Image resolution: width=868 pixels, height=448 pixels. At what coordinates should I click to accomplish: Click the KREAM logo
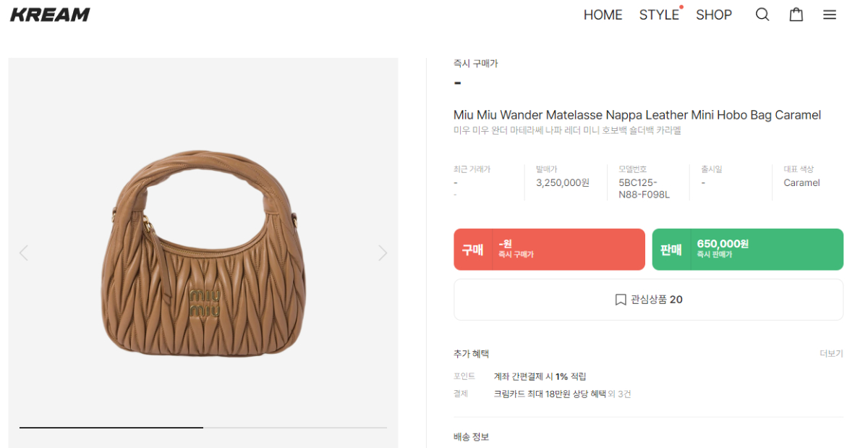[x=50, y=14]
